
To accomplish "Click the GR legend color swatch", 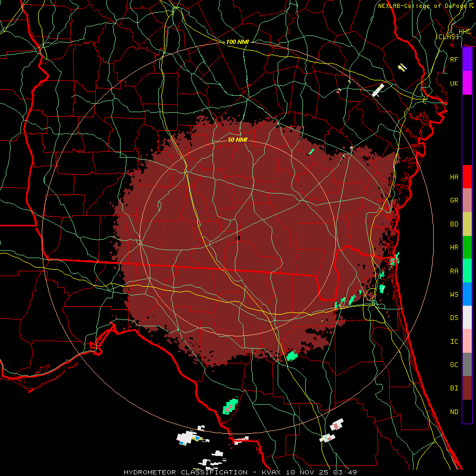I will (467, 200).
